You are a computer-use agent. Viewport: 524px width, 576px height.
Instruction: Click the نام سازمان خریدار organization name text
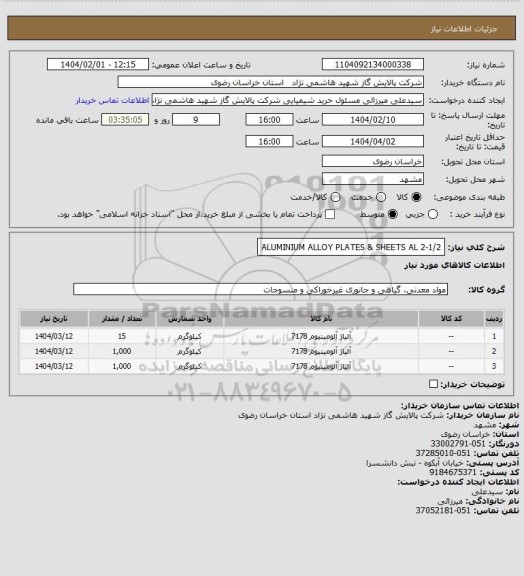click(341, 415)
